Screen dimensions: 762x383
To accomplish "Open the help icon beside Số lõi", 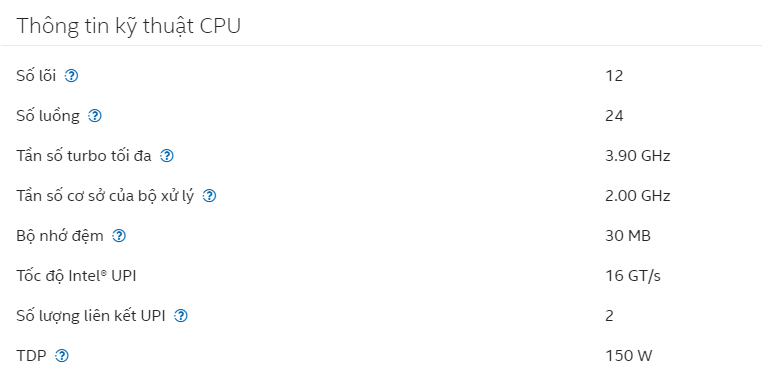I will (x=71, y=76).
